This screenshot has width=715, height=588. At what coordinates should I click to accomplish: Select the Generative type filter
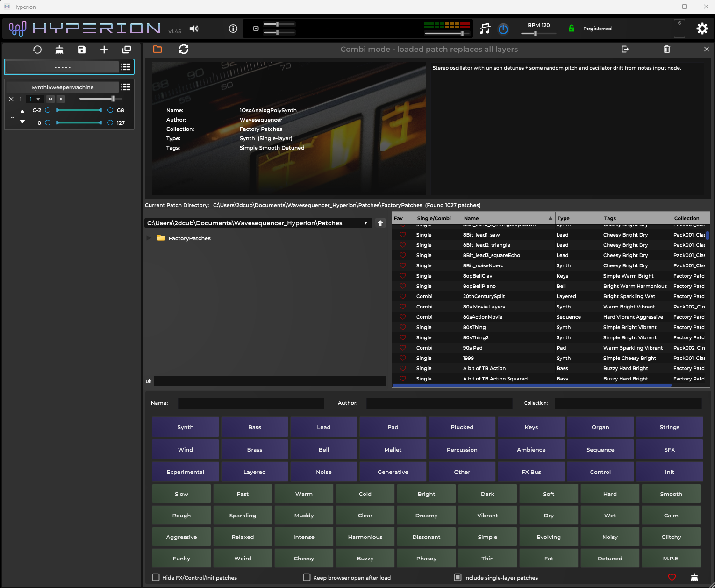[393, 472]
